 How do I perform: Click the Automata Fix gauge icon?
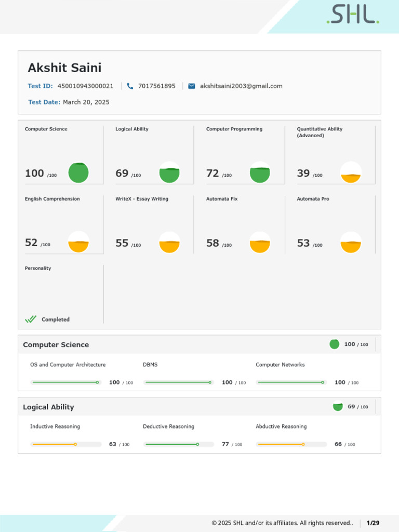tap(260, 243)
